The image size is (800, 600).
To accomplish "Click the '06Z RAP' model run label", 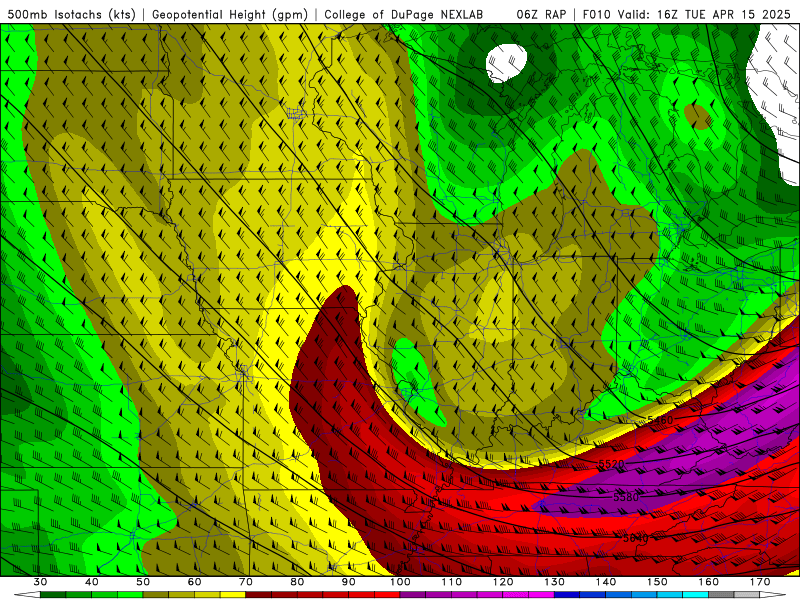I will click(541, 15).
